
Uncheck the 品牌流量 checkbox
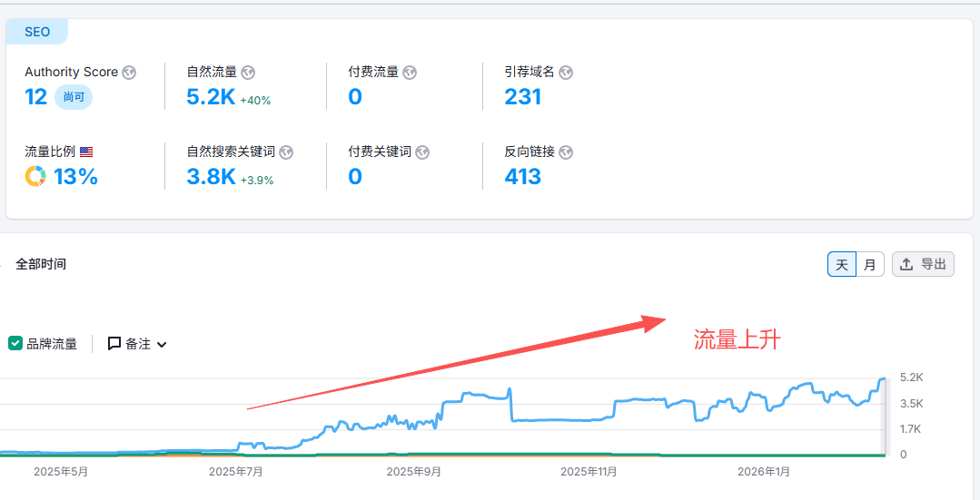click(15, 344)
